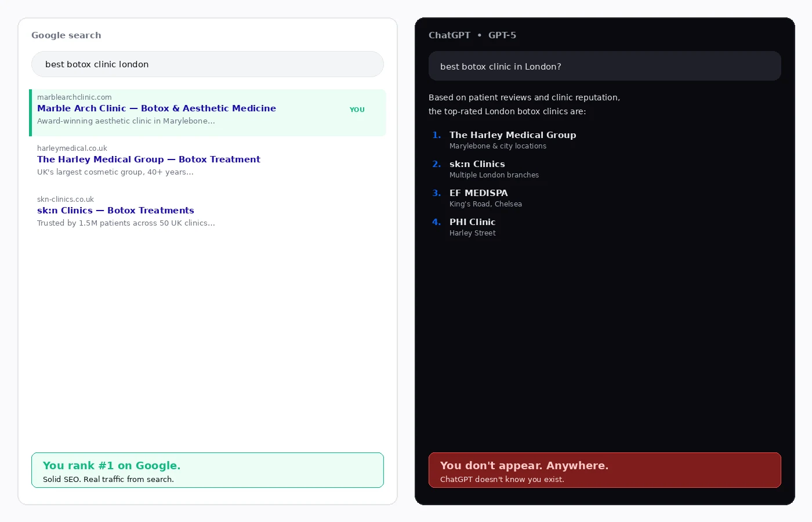Click the green YOU badge
The image size is (812, 522).
coord(357,110)
